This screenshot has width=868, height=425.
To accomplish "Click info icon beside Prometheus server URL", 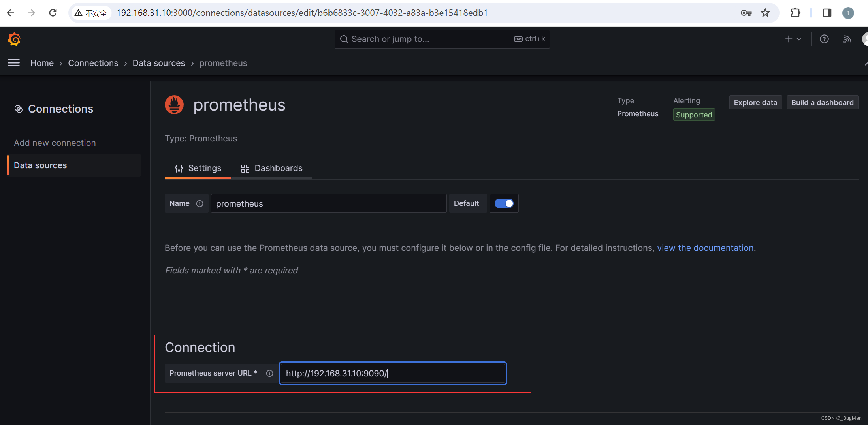I will [269, 373].
